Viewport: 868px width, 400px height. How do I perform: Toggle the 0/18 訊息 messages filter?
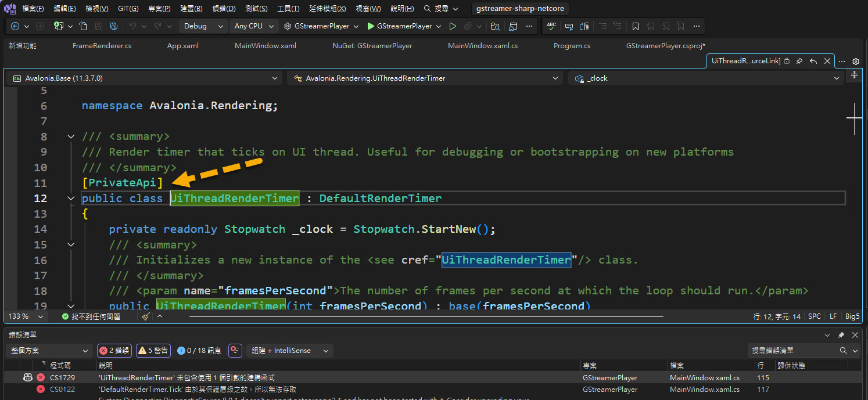pyautogui.click(x=199, y=351)
